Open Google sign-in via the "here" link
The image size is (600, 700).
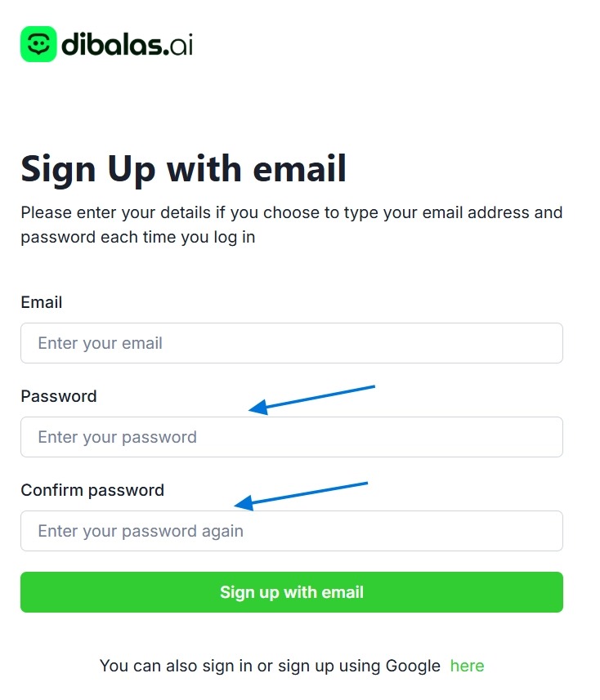tap(467, 666)
